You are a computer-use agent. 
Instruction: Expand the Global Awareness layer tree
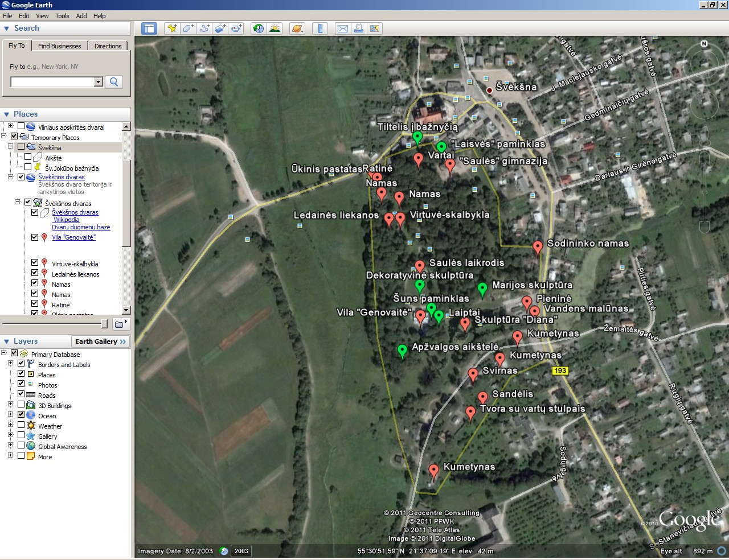[10, 446]
